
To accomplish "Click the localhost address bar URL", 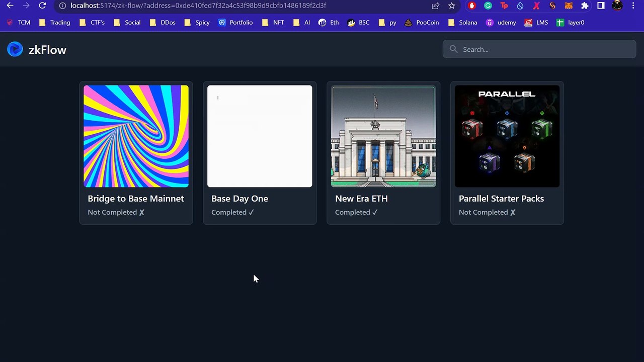I will pyautogui.click(x=198, y=6).
